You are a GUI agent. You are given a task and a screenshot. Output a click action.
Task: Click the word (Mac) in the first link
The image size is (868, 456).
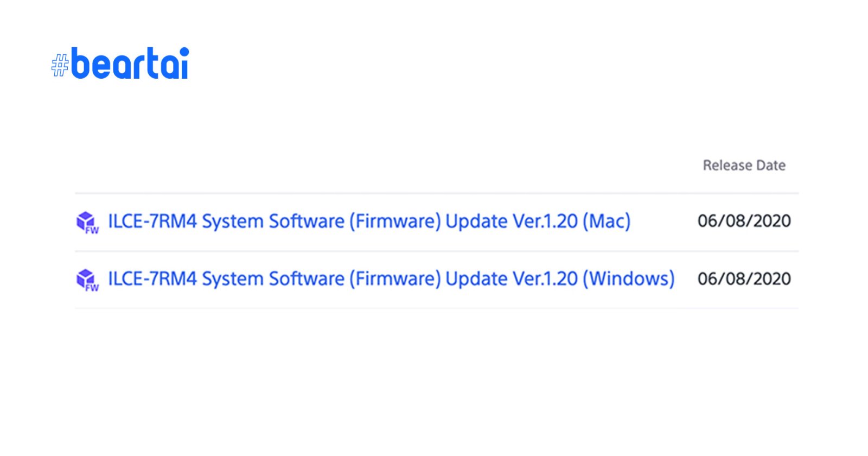pyautogui.click(x=607, y=221)
